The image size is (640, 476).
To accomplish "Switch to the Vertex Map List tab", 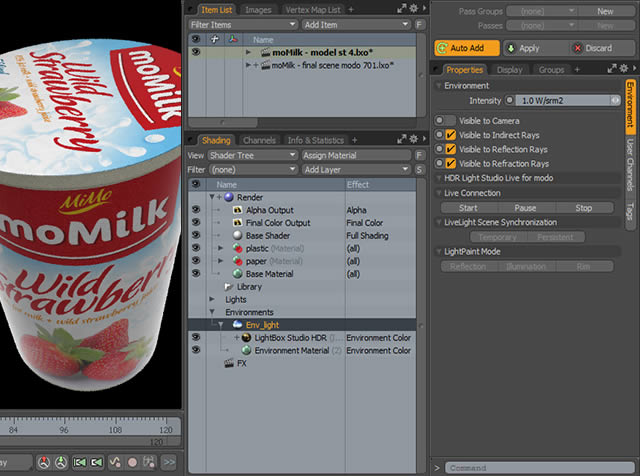I will pos(313,10).
